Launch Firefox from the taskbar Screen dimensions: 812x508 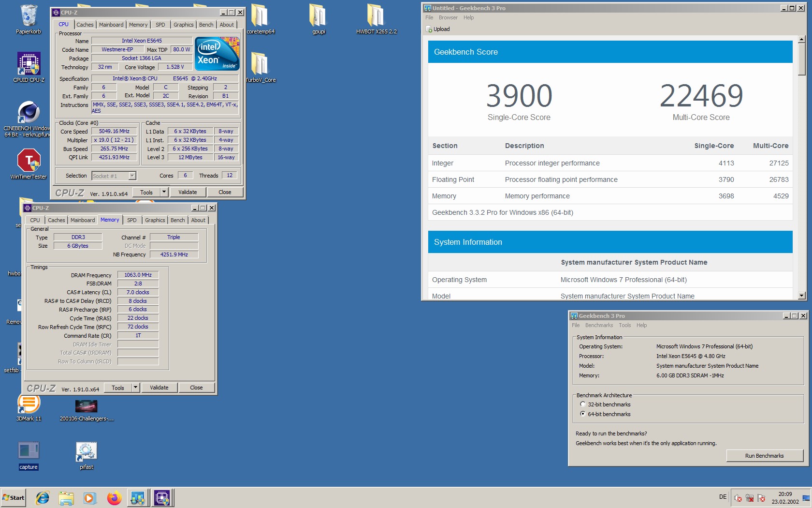[114, 497]
